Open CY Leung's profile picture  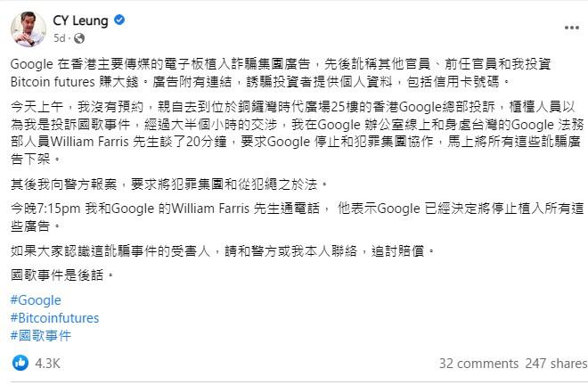coord(29,29)
